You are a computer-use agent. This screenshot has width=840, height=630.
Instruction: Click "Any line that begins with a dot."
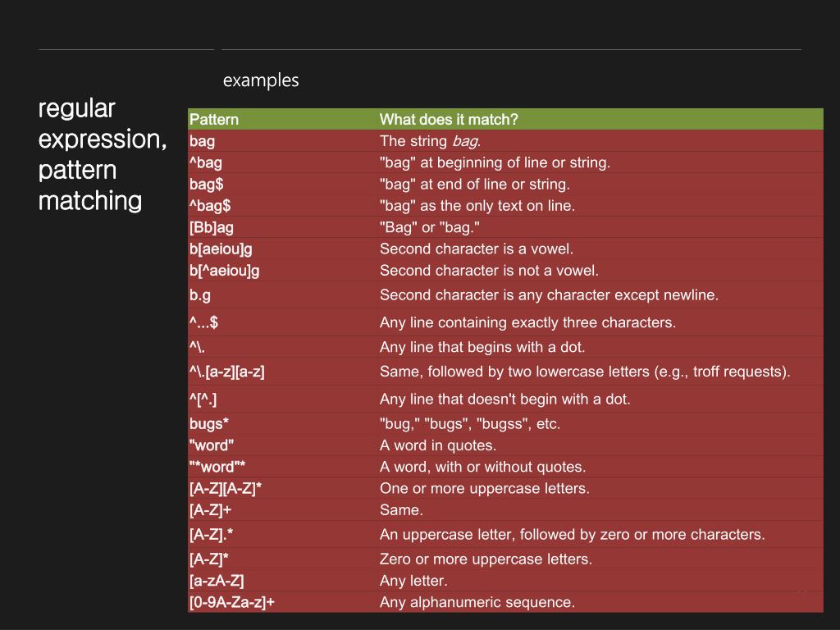point(482,347)
